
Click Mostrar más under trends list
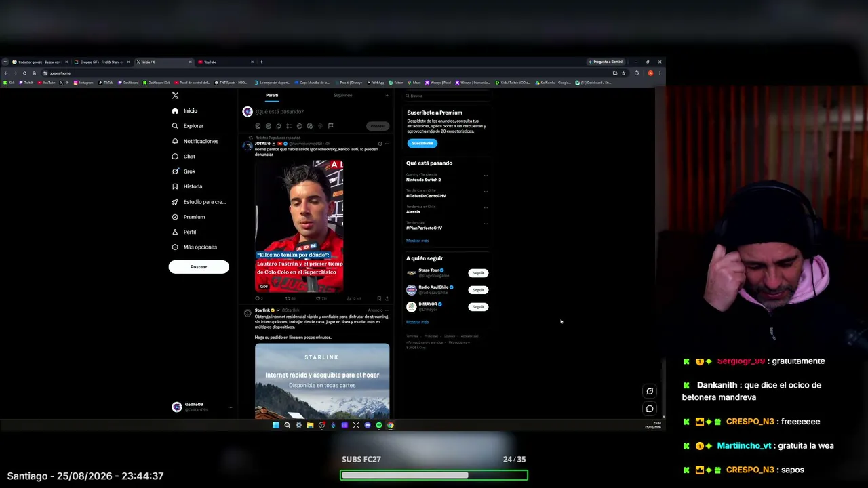point(417,241)
